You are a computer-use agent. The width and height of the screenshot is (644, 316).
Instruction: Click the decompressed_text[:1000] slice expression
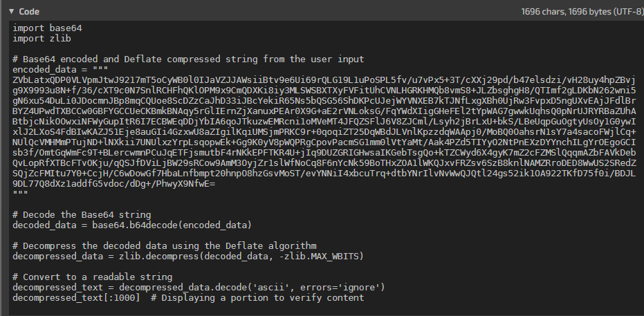click(x=76, y=297)
